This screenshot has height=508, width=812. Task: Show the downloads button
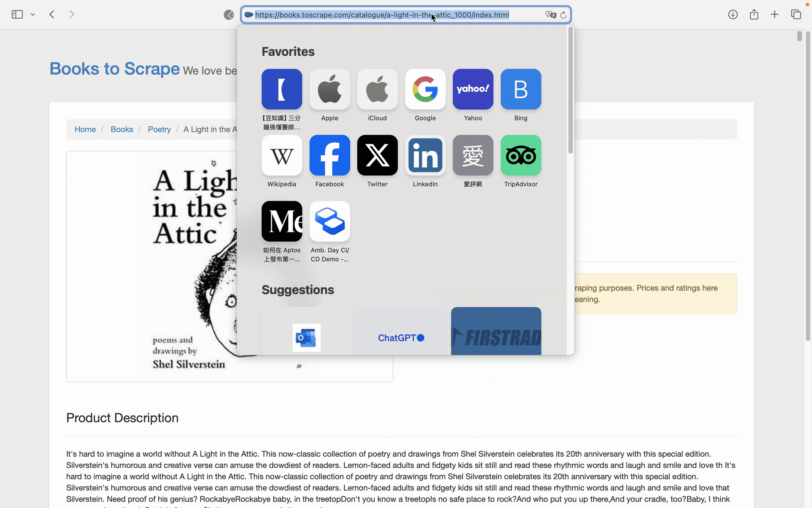[733, 14]
